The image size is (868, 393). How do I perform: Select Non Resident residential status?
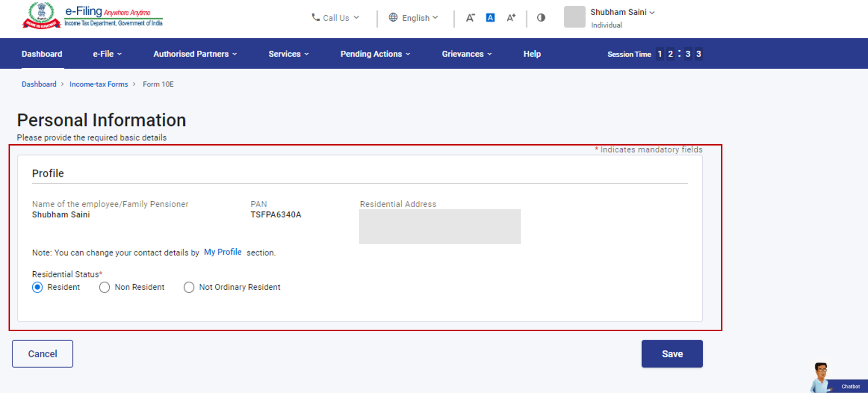105,287
